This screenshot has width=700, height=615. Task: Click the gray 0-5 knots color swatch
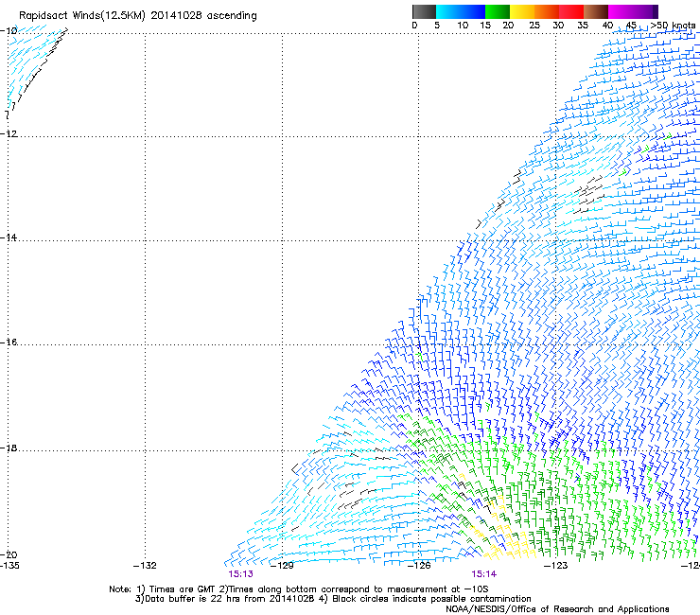click(x=424, y=12)
